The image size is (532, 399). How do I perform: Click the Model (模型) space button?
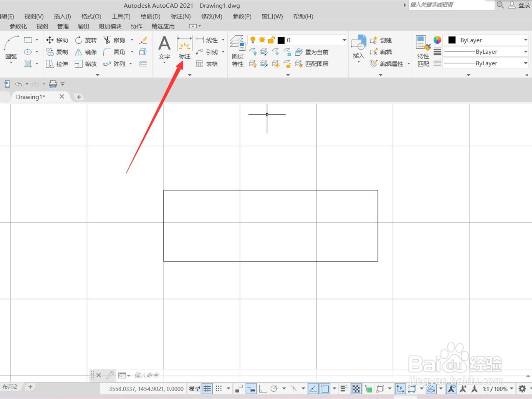(x=194, y=389)
